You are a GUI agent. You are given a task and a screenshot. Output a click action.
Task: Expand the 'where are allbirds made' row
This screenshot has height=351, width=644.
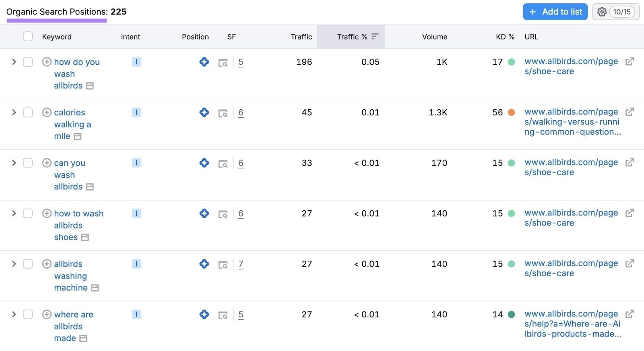[14, 314]
